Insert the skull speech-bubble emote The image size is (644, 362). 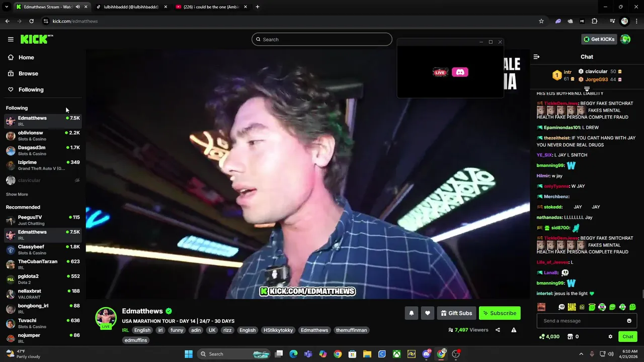(561, 307)
